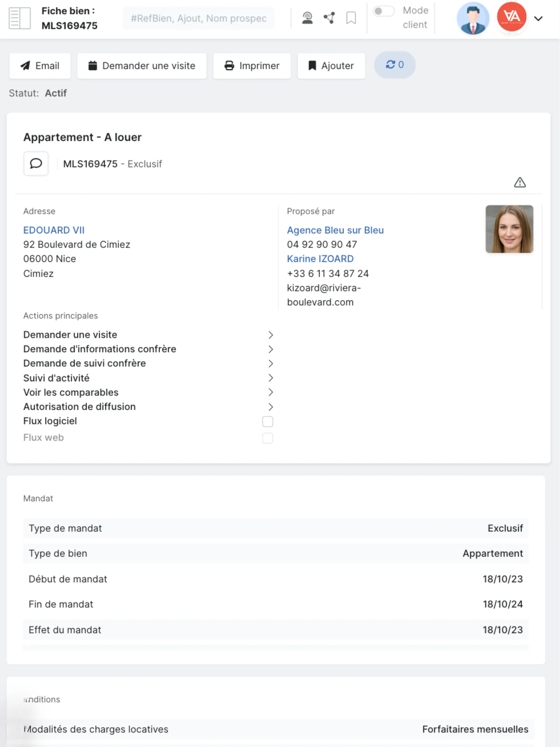
Task: Open Suivi d'activité chevron
Action: [270, 378]
